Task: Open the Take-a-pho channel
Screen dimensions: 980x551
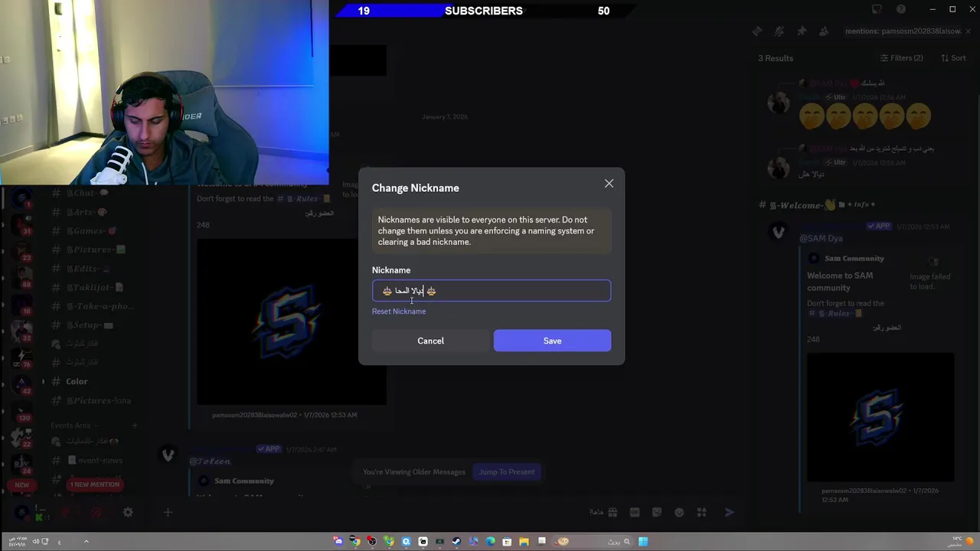Action: click(x=92, y=306)
